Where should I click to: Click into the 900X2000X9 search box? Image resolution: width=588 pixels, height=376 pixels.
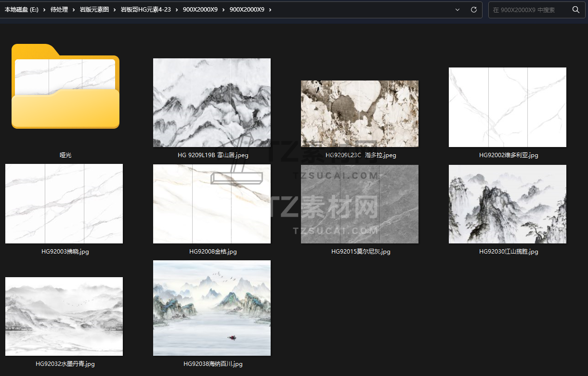pyautogui.click(x=530, y=10)
